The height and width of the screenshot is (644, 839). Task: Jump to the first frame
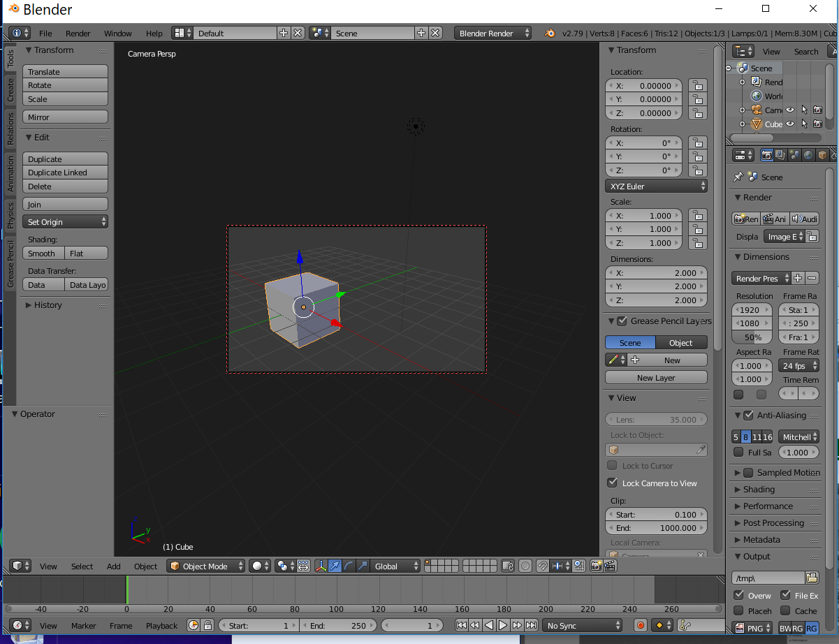461,625
